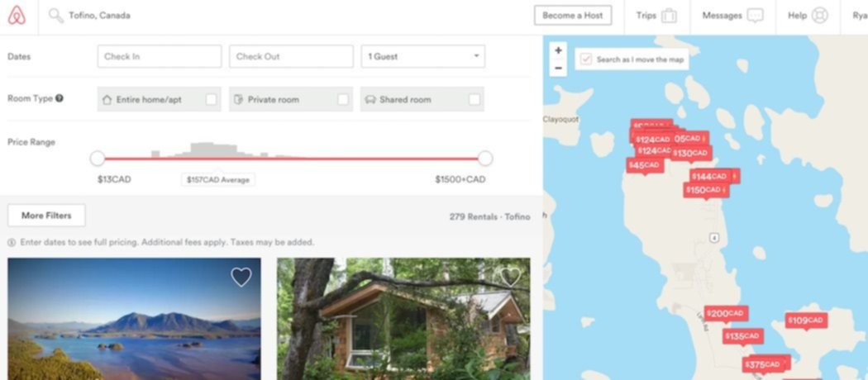This screenshot has height=380, width=868.
Task: Favorite the forest cabin listing heart icon
Action: (510, 277)
